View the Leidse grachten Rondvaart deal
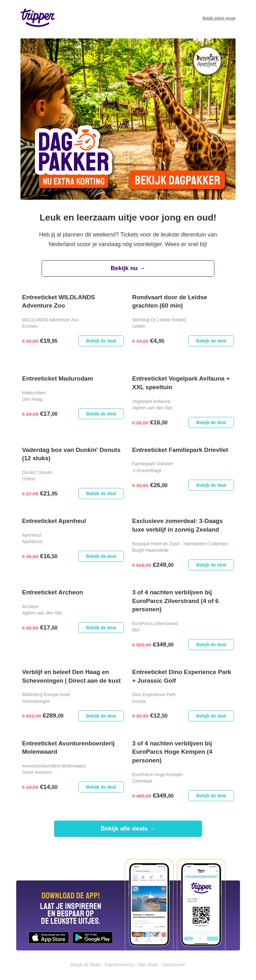 pos(211,341)
